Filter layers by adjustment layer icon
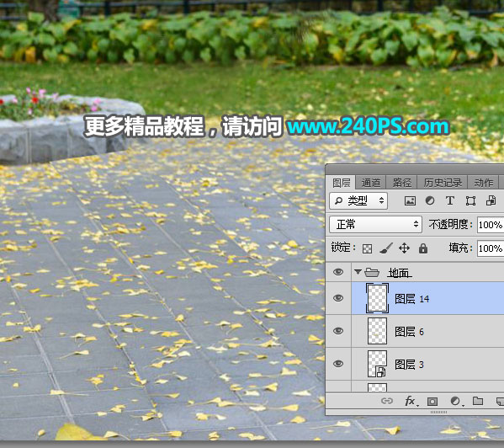The image size is (504, 448). point(430,200)
